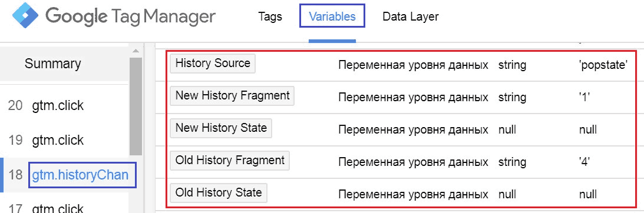This screenshot has height=213, width=644.
Task: Click the Google Tag Manager title text
Action: tap(131, 16)
